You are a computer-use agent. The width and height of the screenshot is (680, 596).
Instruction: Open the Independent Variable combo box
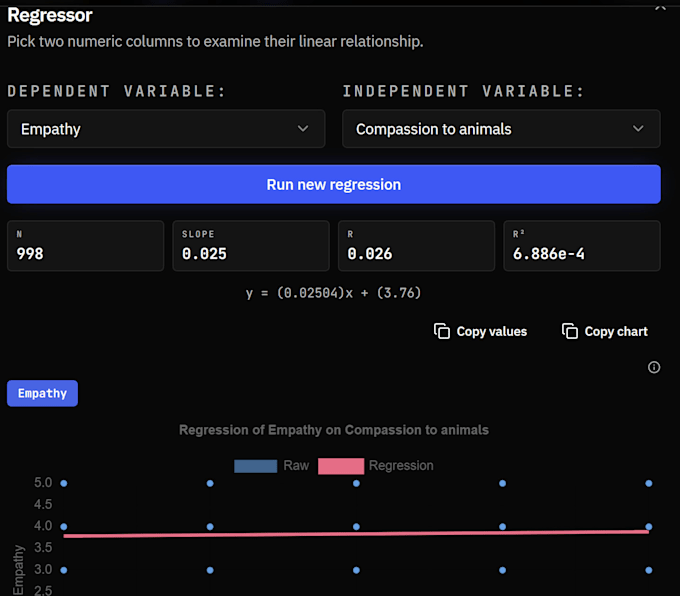(x=501, y=129)
